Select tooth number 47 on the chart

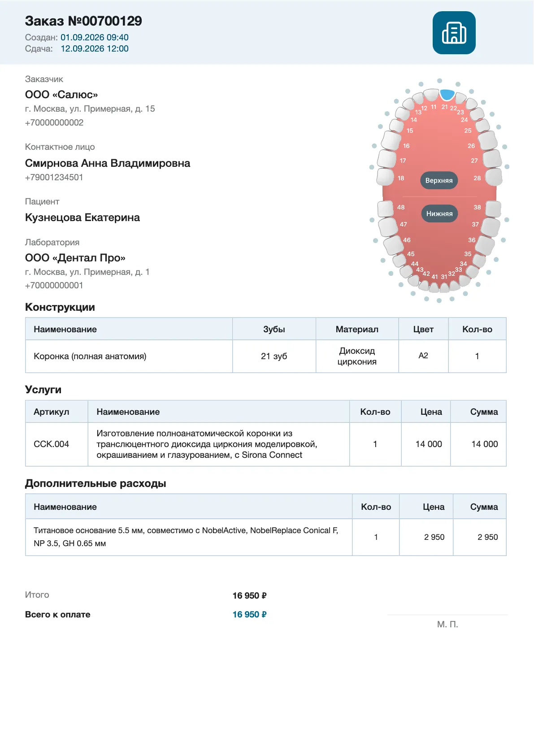click(x=388, y=227)
